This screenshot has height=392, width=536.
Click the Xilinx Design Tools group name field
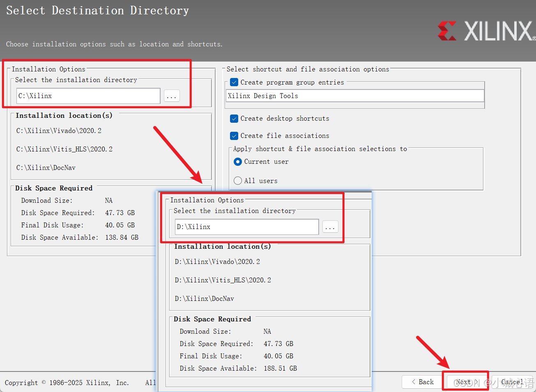point(355,96)
